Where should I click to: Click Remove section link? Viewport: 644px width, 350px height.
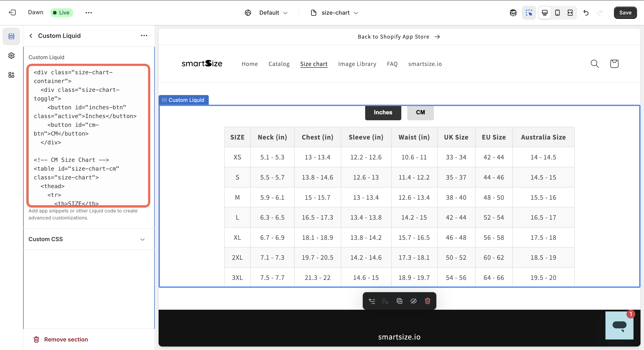tap(66, 339)
